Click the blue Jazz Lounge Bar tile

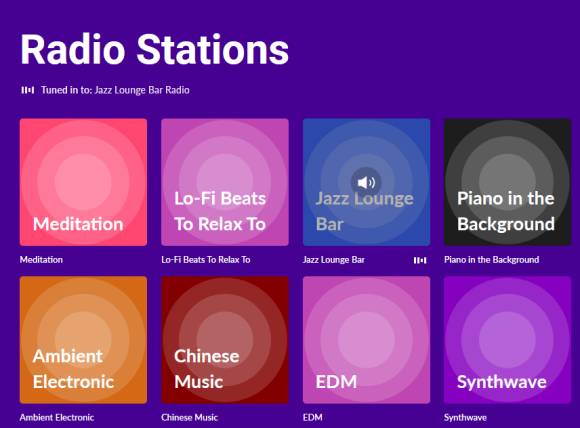pos(366,182)
